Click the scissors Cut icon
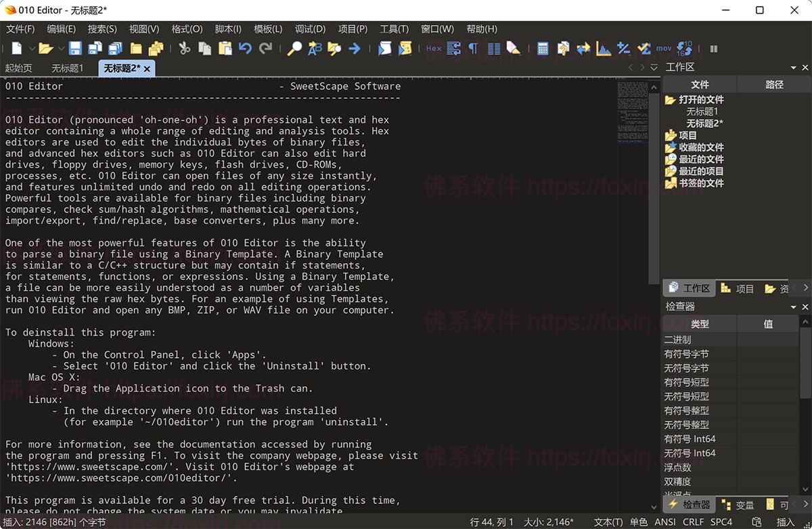Screen dimensions: 812x529 (x=184, y=49)
